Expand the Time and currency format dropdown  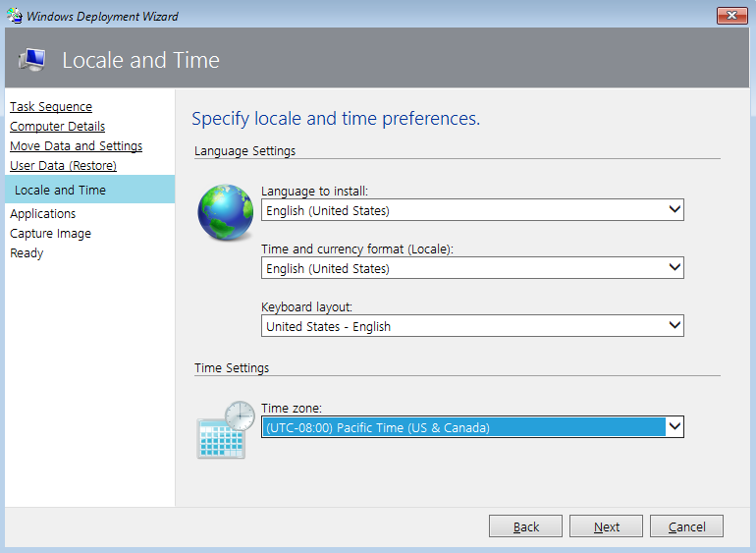pos(472,268)
